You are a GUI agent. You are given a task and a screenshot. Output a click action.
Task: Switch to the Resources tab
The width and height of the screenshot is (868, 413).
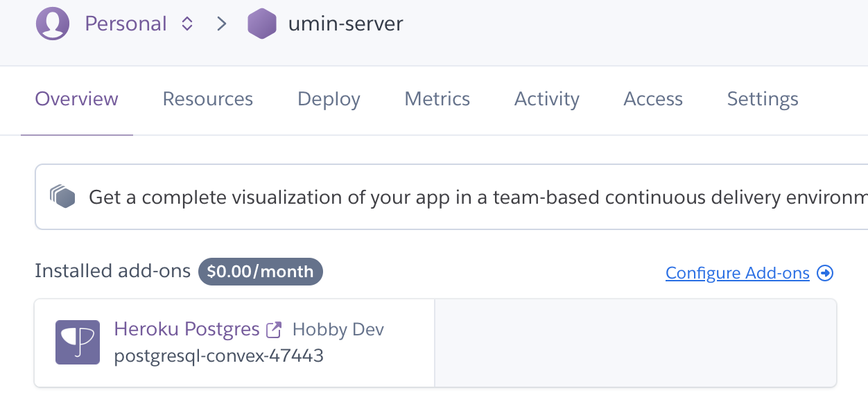(x=208, y=99)
